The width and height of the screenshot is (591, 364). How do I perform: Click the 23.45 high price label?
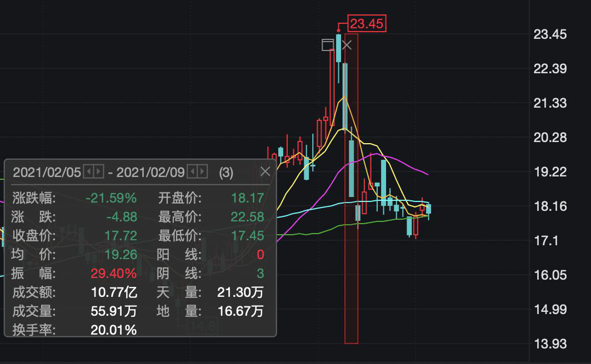(x=367, y=24)
